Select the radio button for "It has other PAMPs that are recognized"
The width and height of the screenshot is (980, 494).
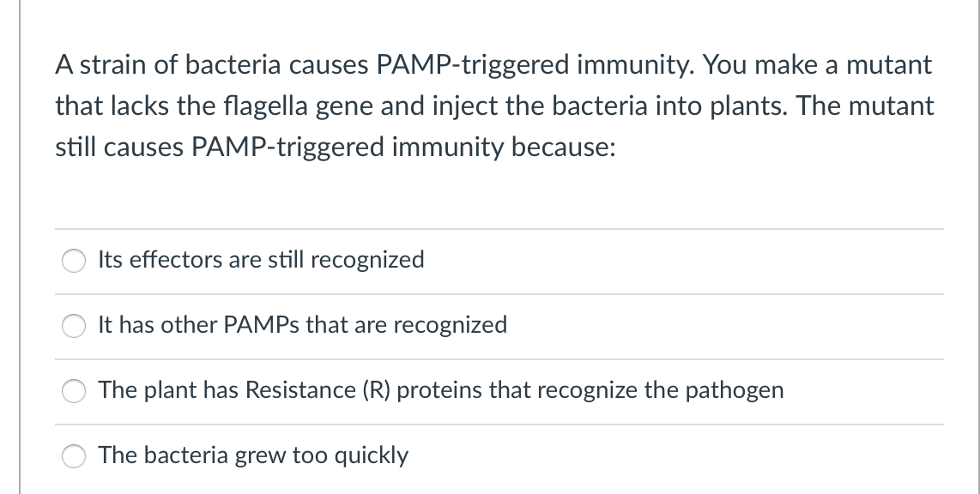tap(74, 326)
